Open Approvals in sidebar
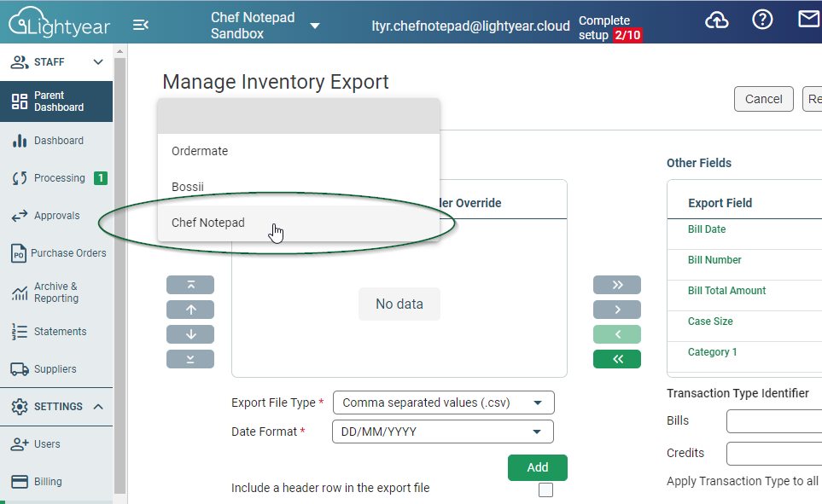 coord(56,216)
